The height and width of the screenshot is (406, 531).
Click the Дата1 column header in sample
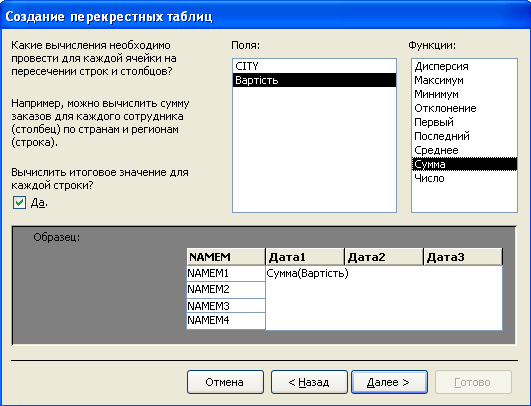click(x=305, y=257)
